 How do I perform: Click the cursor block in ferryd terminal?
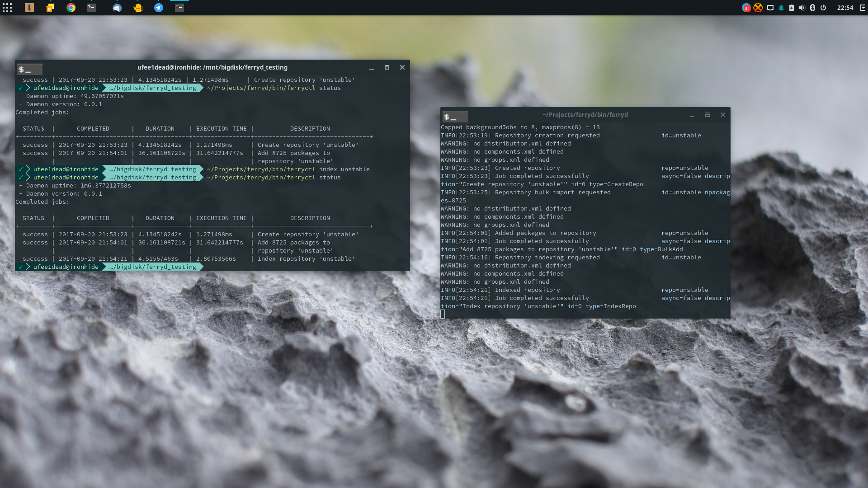click(x=443, y=314)
